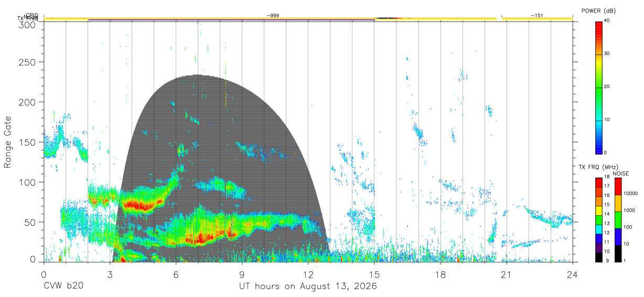This screenshot has height=297, width=644.
Task: Pick the blue 10-100 NOISE swatch
Action: [x=618, y=237]
